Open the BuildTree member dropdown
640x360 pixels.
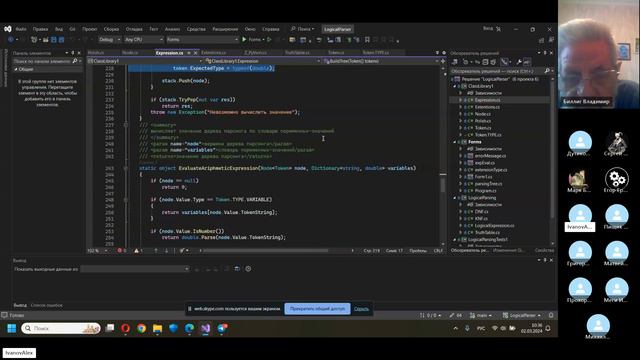click(380, 61)
